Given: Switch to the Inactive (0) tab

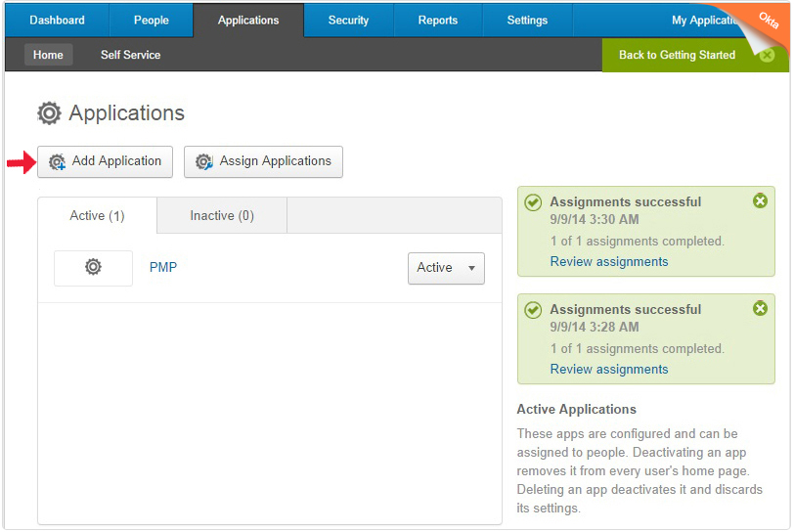Looking at the screenshot, I should click(222, 216).
